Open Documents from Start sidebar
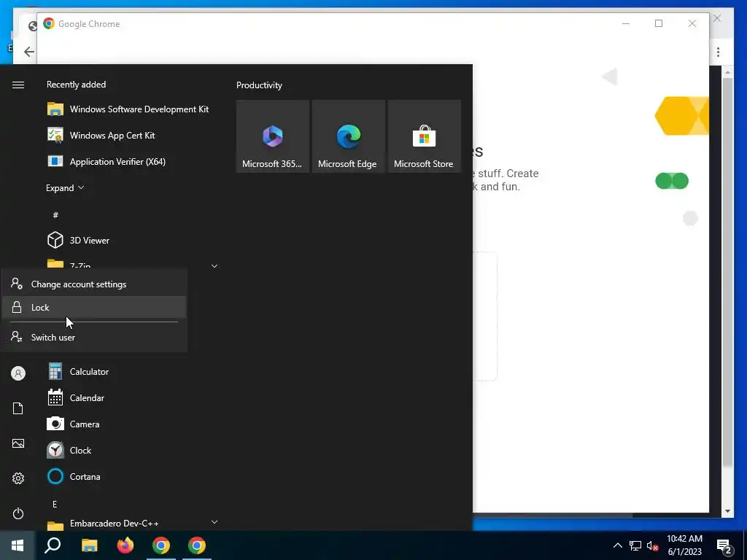Screen dimensions: 747x560 coord(18,408)
